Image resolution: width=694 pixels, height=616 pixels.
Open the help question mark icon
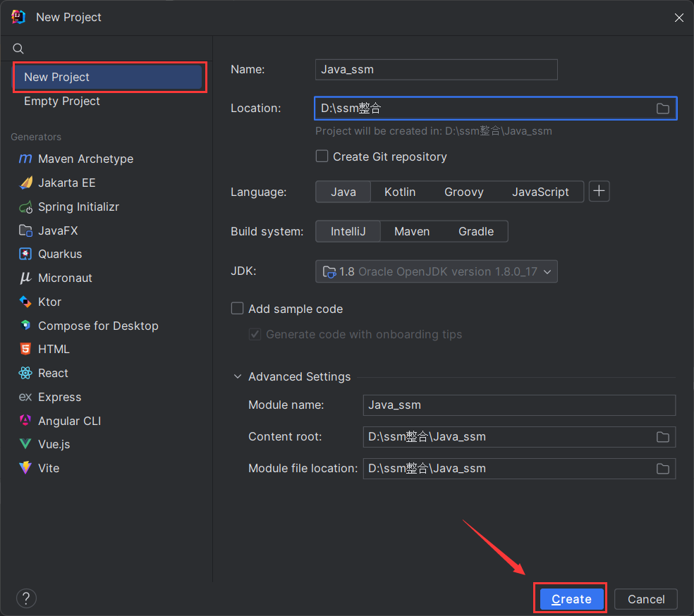pyautogui.click(x=26, y=599)
